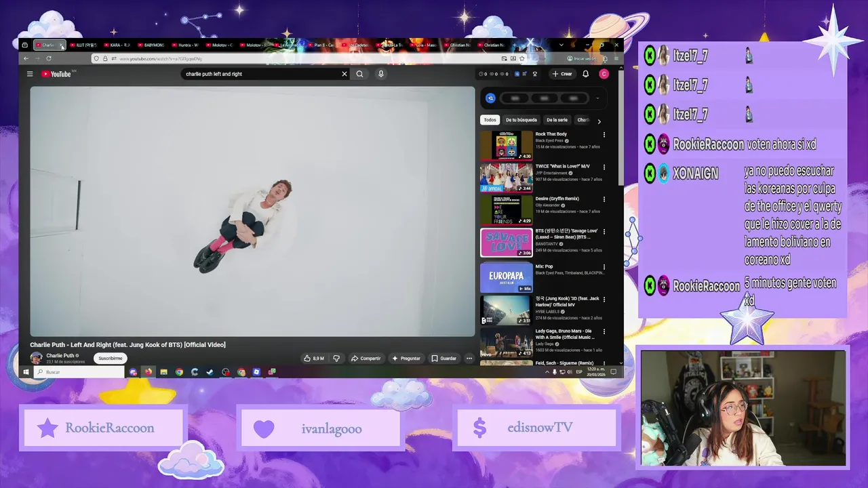The height and width of the screenshot is (488, 868).
Task: Open options menu for Rock That Body
Action: click(x=604, y=135)
